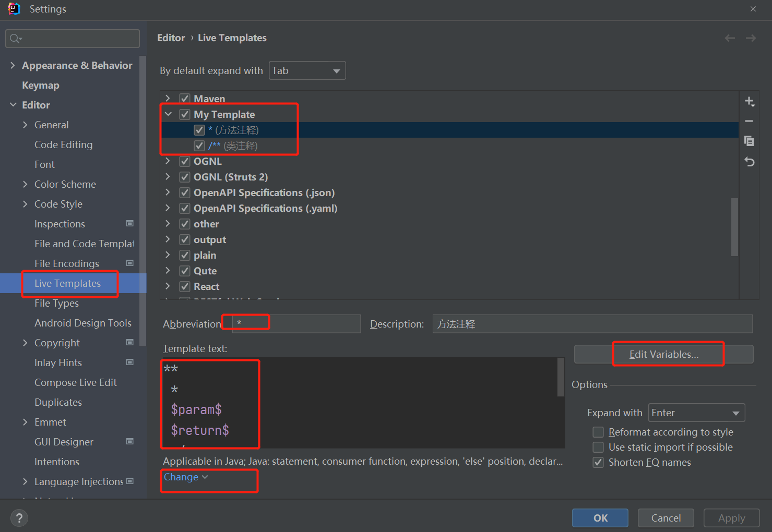Toggle the OGNL (Struts 2) group checkbox
The height and width of the screenshot is (532, 772).
point(185,177)
